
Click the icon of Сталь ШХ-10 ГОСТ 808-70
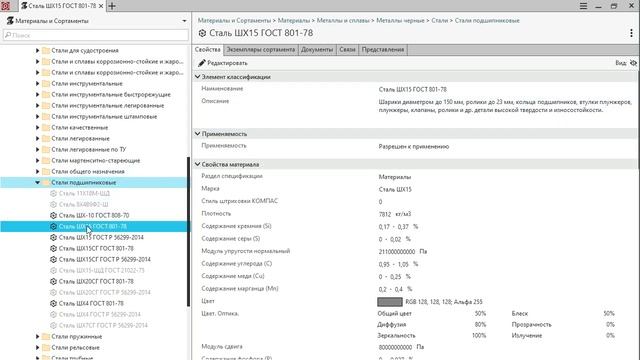(x=53, y=215)
